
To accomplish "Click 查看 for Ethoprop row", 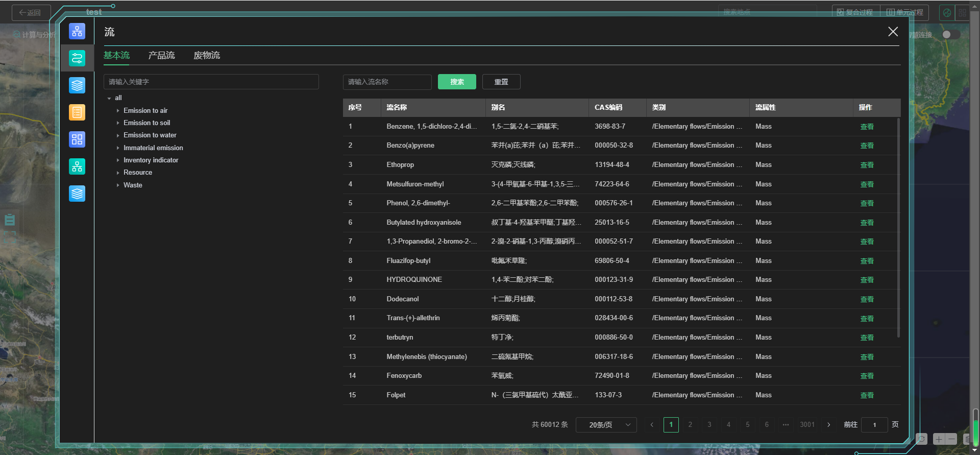I will (867, 165).
